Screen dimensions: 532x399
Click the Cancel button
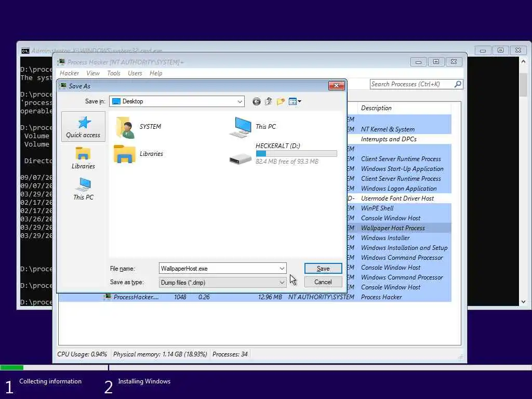click(x=323, y=282)
